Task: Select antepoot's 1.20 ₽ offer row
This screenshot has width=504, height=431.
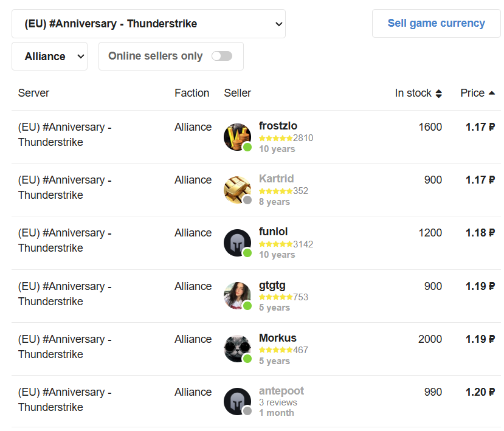Action: (256, 401)
